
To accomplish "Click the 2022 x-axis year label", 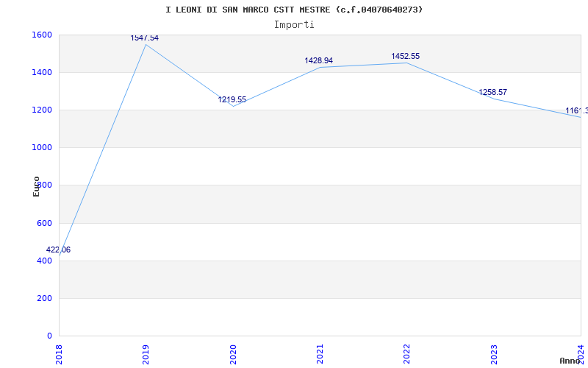I will click(x=407, y=355).
